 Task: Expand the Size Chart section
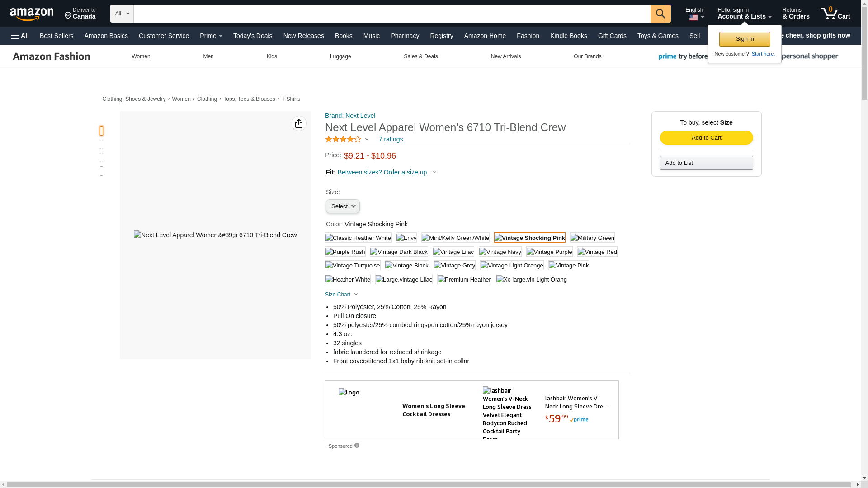pyautogui.click(x=341, y=295)
